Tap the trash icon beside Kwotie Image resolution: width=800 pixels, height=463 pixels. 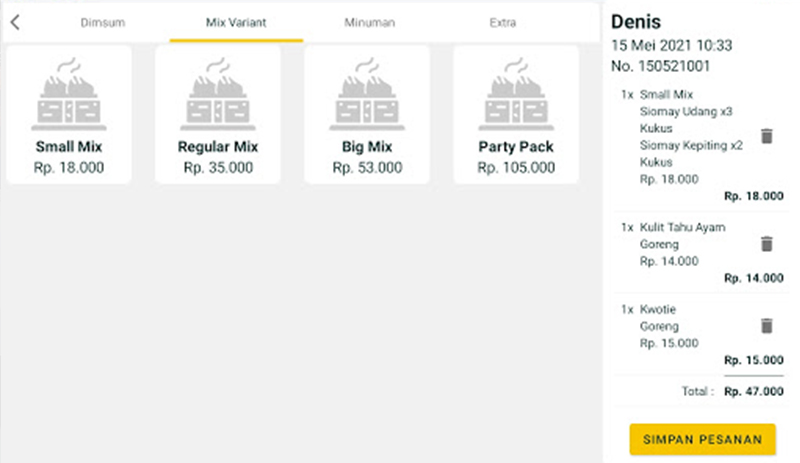[767, 325]
